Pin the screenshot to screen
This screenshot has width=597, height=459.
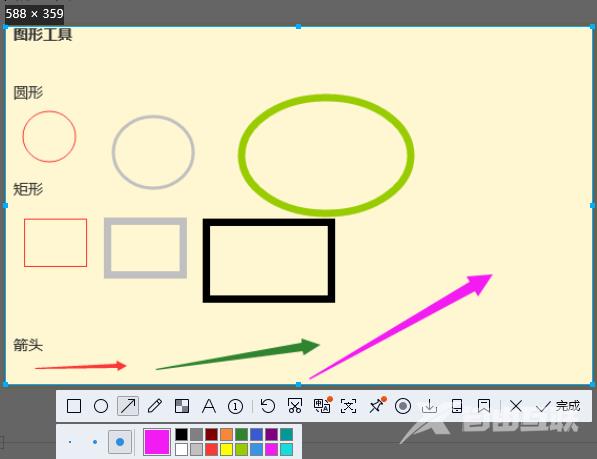pos(377,405)
